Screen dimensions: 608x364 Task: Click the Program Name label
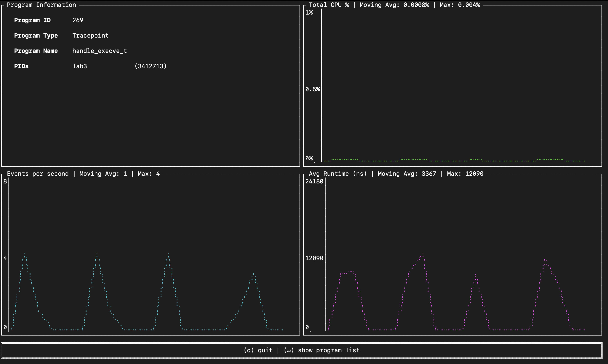(x=36, y=51)
